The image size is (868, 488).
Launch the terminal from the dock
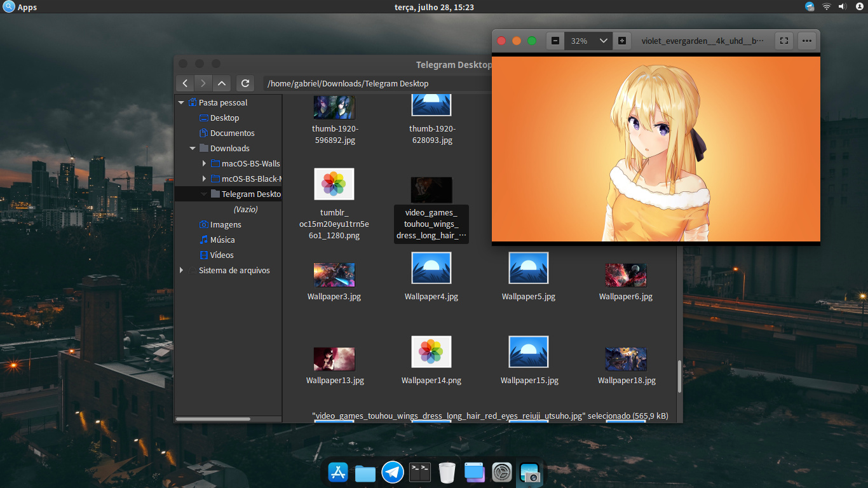(x=420, y=472)
